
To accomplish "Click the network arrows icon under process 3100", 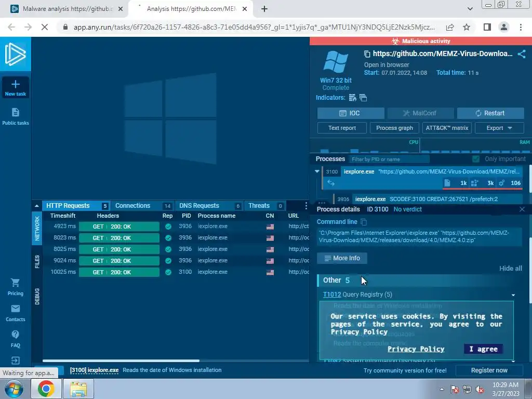I will [331, 183].
